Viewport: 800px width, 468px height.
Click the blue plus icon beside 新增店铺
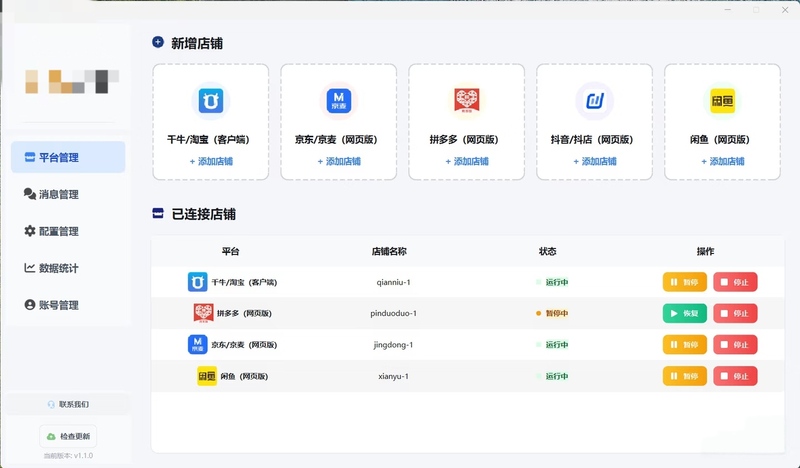pyautogui.click(x=158, y=42)
